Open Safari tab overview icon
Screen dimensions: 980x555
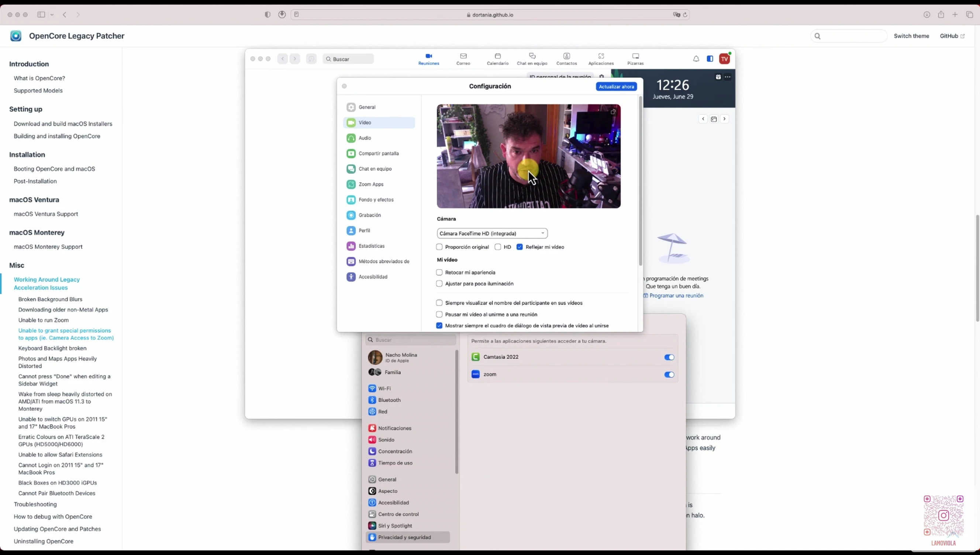[x=969, y=14]
